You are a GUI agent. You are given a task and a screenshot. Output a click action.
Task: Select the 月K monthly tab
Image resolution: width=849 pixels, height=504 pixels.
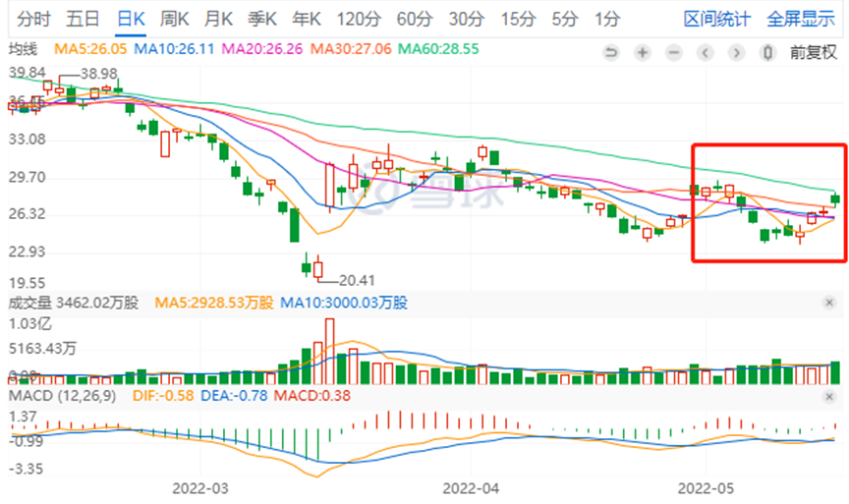click(x=219, y=19)
